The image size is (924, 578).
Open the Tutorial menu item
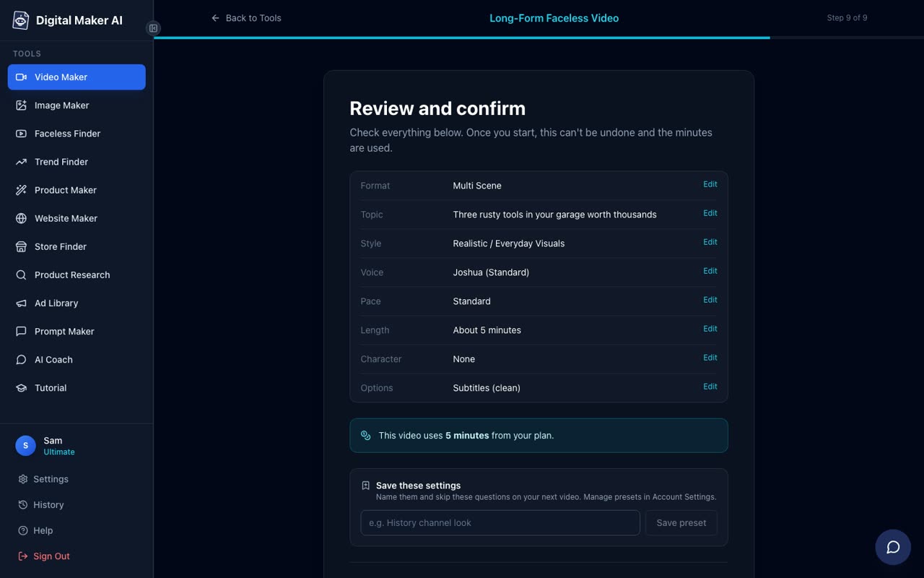pyautogui.click(x=77, y=388)
